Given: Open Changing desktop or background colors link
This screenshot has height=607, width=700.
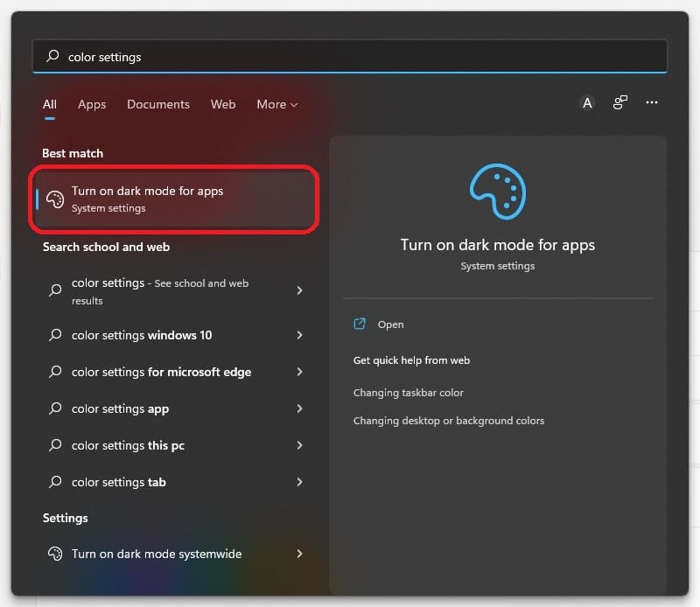Looking at the screenshot, I should 449,421.
